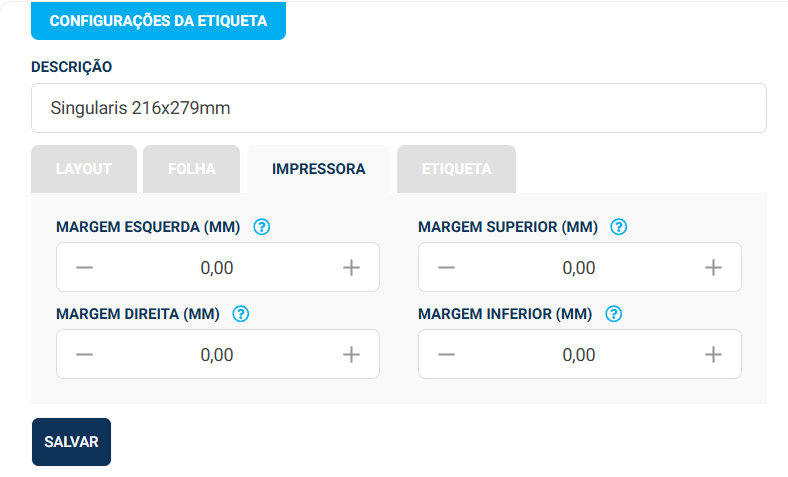Screen dimensions: 788x477
Task: Decrease Margem Inferior with minus button
Action: 447,355
